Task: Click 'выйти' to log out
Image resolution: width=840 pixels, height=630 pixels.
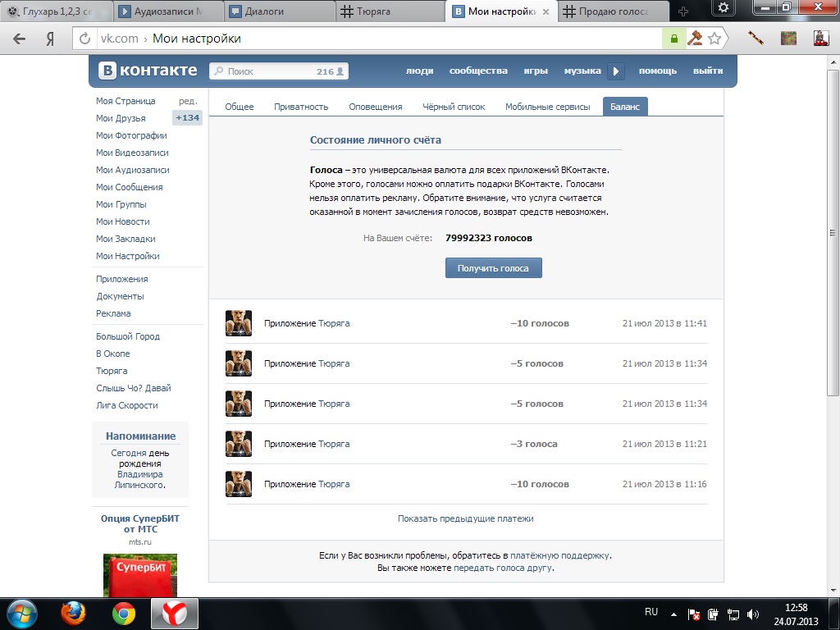Action: 708,71
